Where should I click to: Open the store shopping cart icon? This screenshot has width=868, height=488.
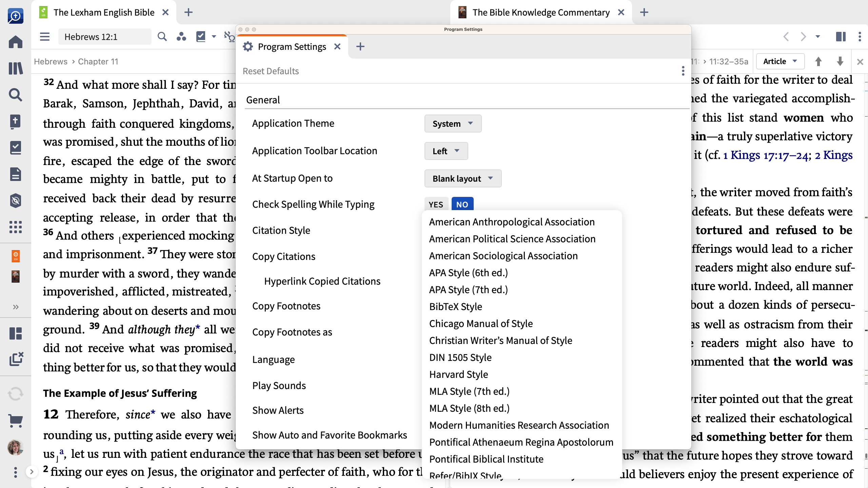(16, 421)
